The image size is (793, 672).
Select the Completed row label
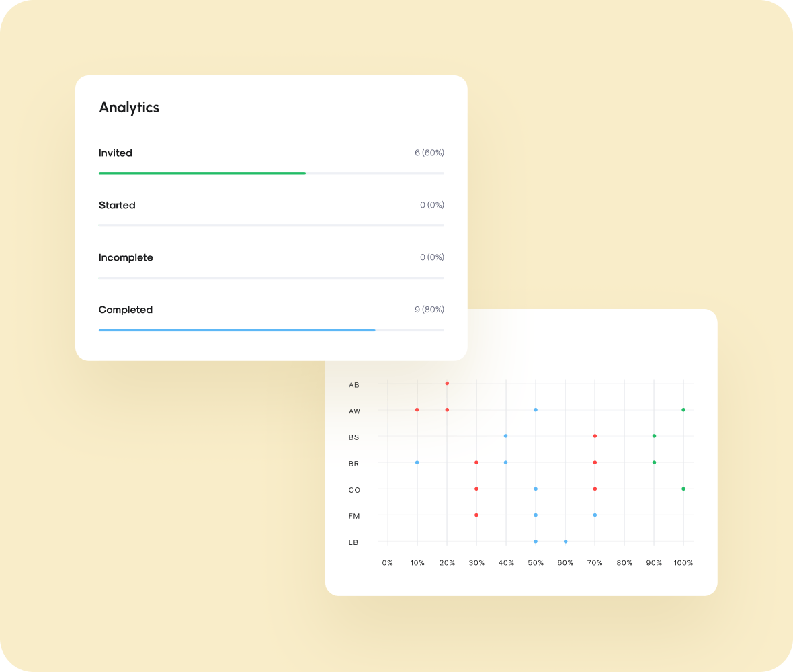[x=126, y=310]
